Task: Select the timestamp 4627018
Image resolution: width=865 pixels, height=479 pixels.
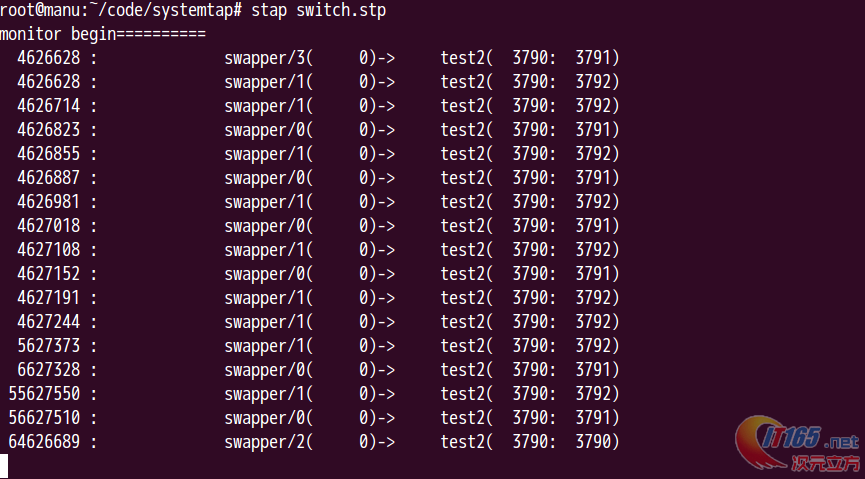Action: click(49, 226)
